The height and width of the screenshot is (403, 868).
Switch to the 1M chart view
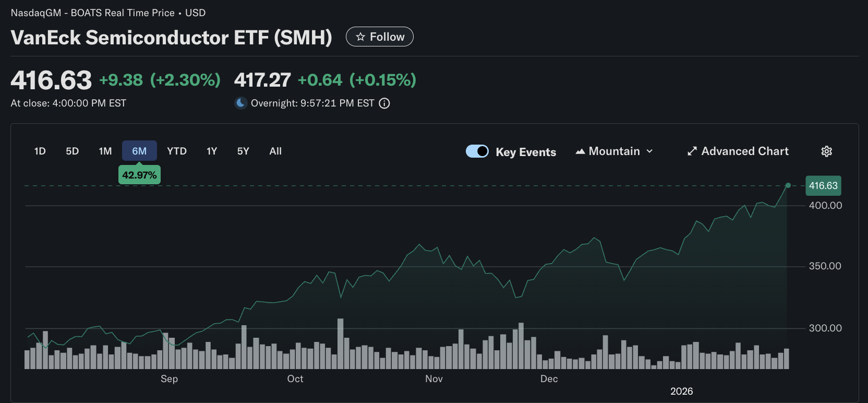pos(105,151)
